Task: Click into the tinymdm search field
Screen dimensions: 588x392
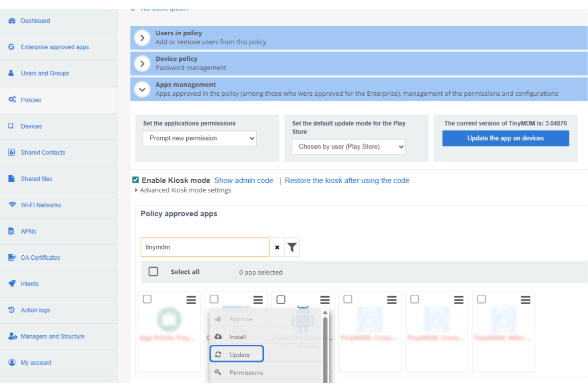Action: 205,247
